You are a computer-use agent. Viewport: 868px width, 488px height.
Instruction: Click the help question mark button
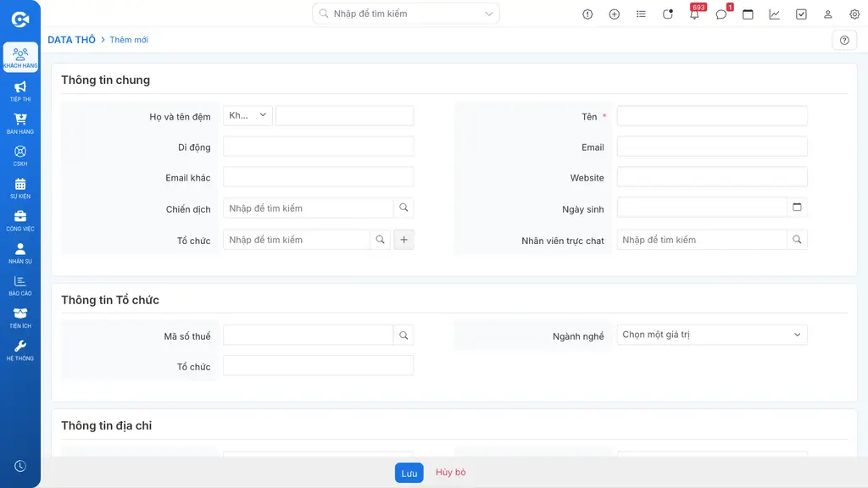844,40
